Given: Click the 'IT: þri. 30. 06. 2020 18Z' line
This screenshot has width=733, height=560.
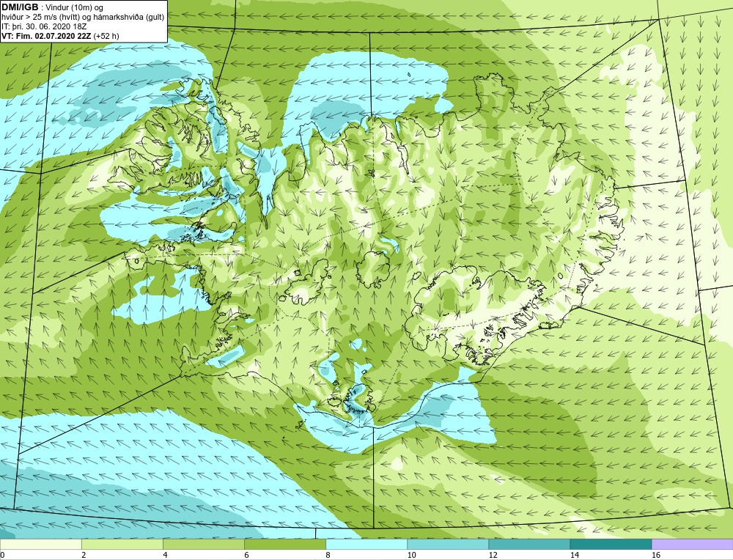Looking at the screenshot, I should click(x=44, y=26).
